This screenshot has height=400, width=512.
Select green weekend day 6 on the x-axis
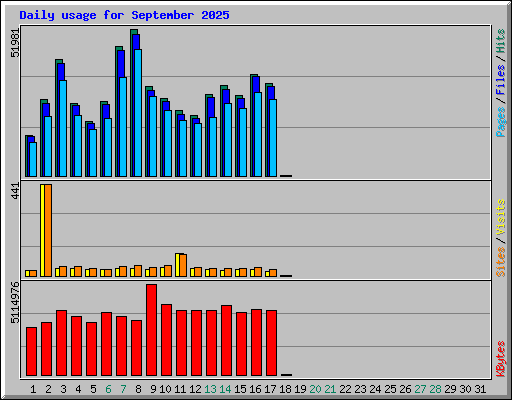tap(108, 389)
